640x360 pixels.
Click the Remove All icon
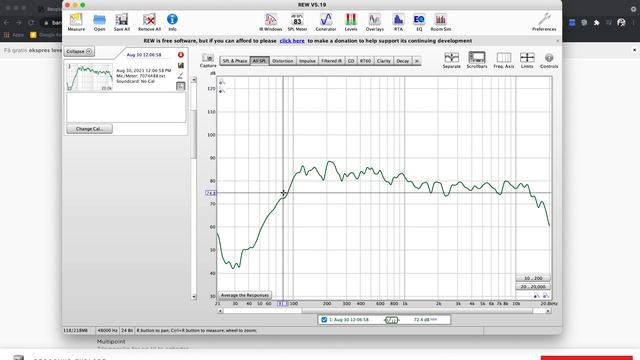click(x=149, y=22)
